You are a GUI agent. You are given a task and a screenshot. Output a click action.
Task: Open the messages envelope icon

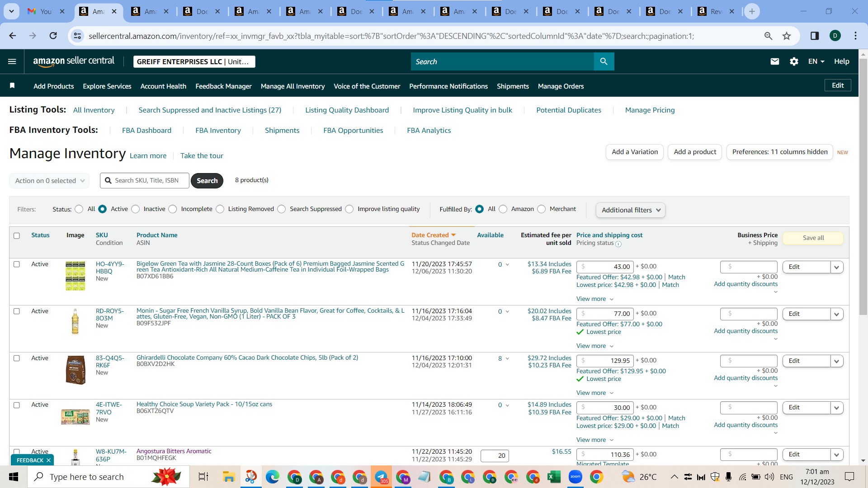coord(774,61)
